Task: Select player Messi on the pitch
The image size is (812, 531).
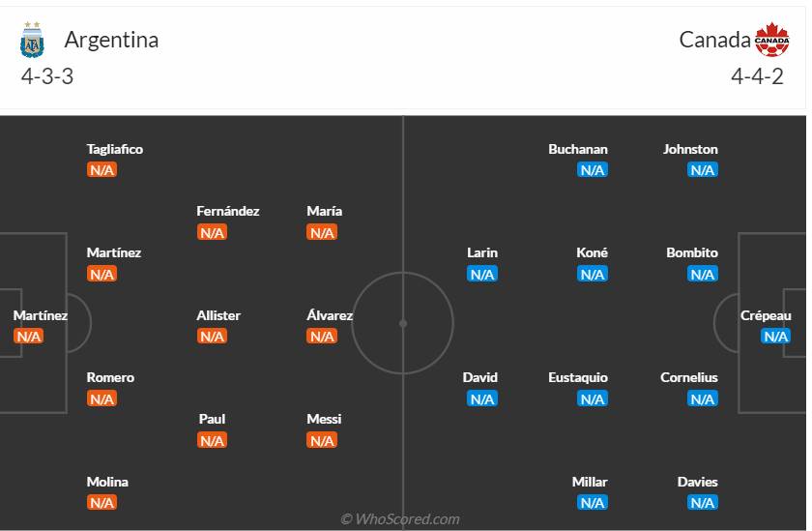Action: pyautogui.click(x=324, y=419)
